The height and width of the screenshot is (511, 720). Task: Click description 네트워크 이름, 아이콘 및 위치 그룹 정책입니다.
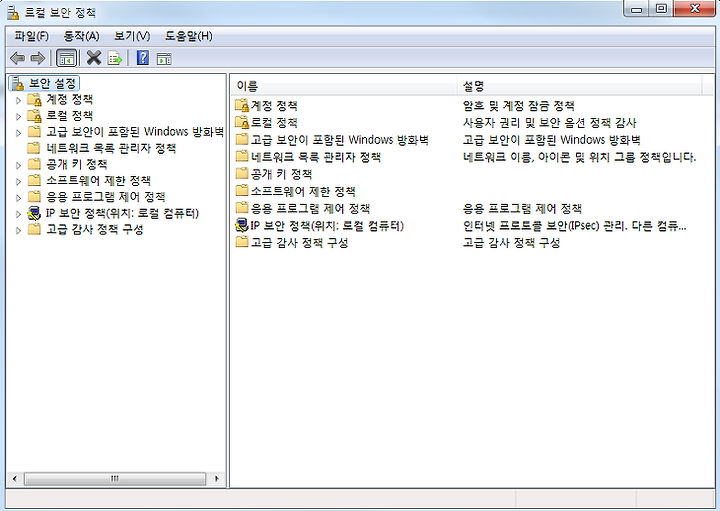coord(579,157)
